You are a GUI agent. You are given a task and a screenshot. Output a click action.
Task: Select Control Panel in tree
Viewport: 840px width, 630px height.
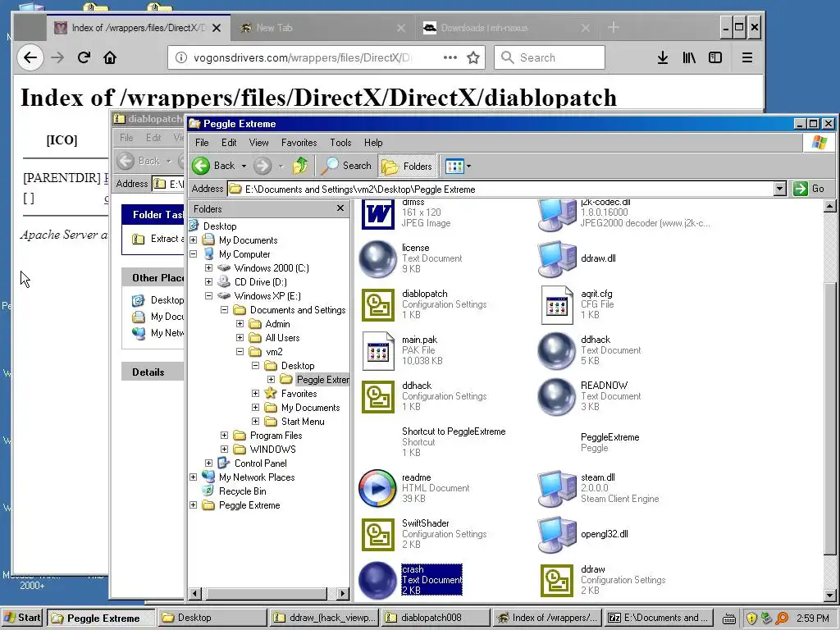pyautogui.click(x=260, y=463)
